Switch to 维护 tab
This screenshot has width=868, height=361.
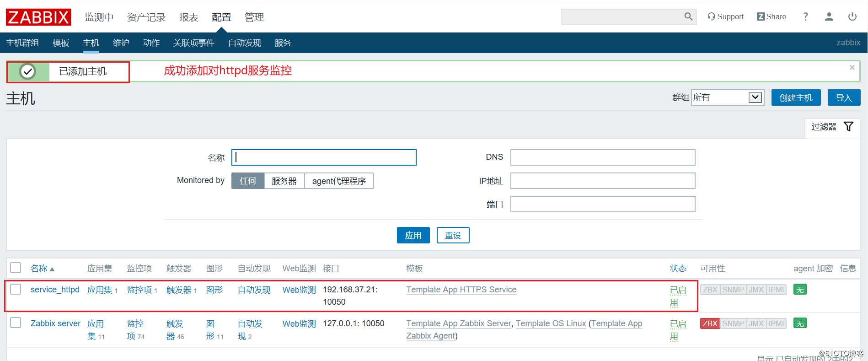tap(121, 43)
